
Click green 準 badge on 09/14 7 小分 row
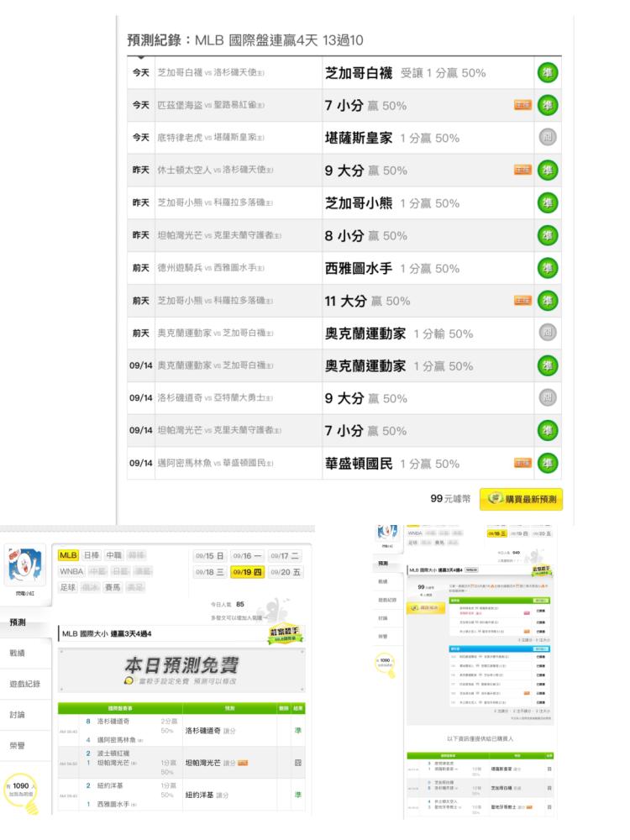[548, 431]
